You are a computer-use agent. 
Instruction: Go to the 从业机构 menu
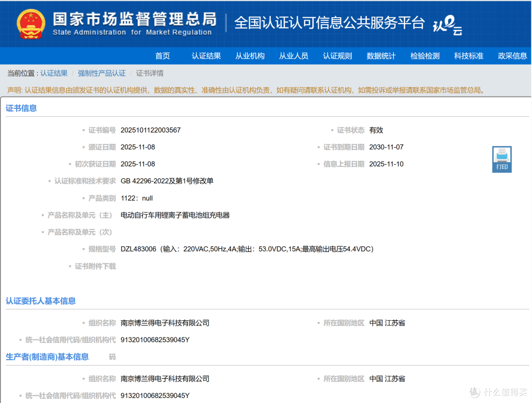tap(250, 56)
